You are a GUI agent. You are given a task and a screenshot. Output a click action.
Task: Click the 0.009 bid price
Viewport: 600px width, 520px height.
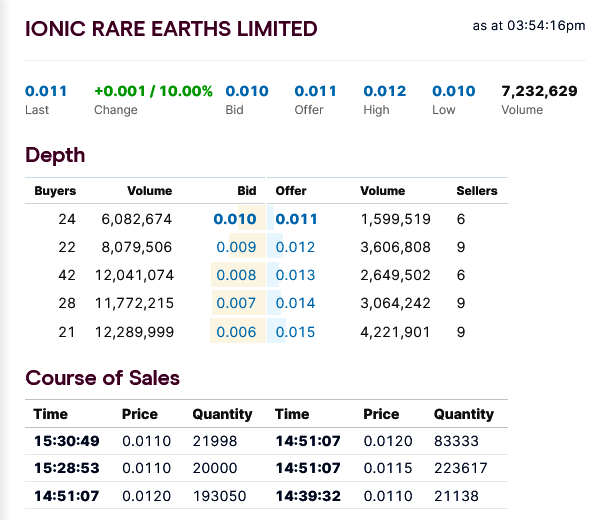[236, 247]
